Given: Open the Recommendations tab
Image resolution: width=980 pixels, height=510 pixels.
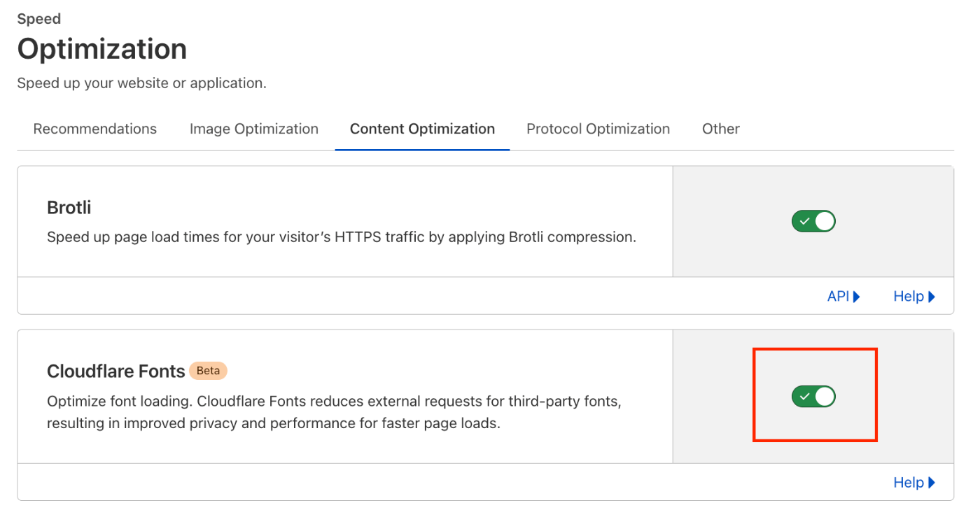Looking at the screenshot, I should click(95, 129).
